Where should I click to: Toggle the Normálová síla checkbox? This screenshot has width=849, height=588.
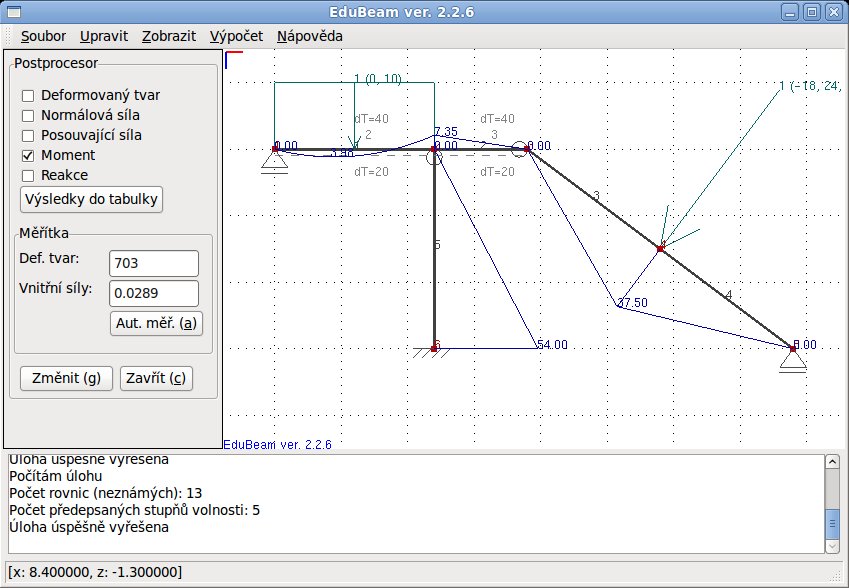coord(29,116)
